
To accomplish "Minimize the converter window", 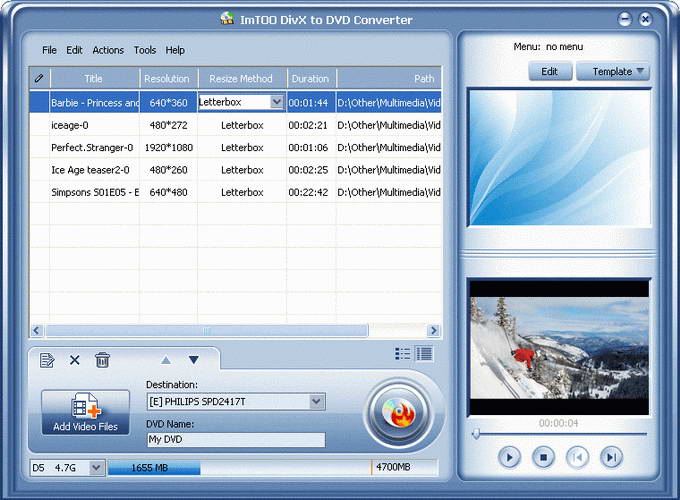I will tap(624, 19).
